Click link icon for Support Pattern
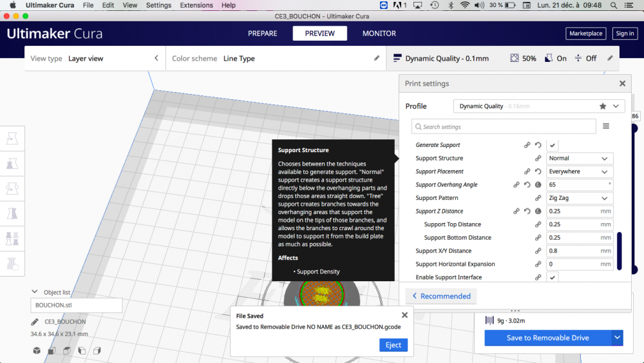Screen dimensions: 644x363 pos(538,198)
